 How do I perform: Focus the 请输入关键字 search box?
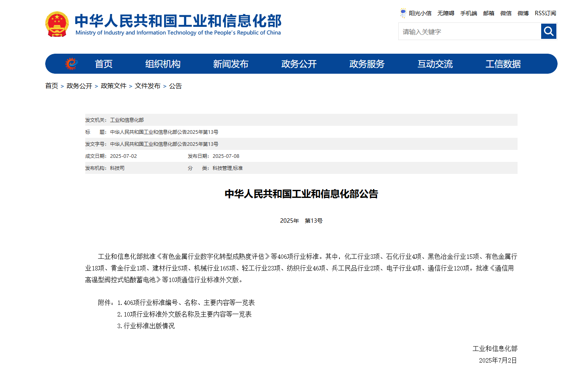click(x=470, y=31)
